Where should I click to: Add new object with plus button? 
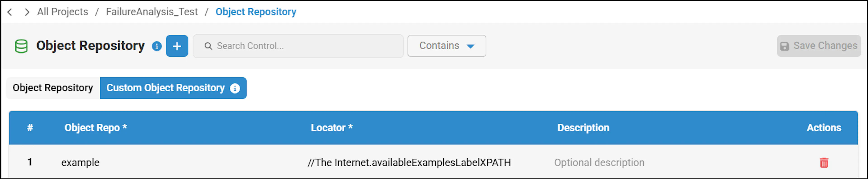click(x=177, y=46)
